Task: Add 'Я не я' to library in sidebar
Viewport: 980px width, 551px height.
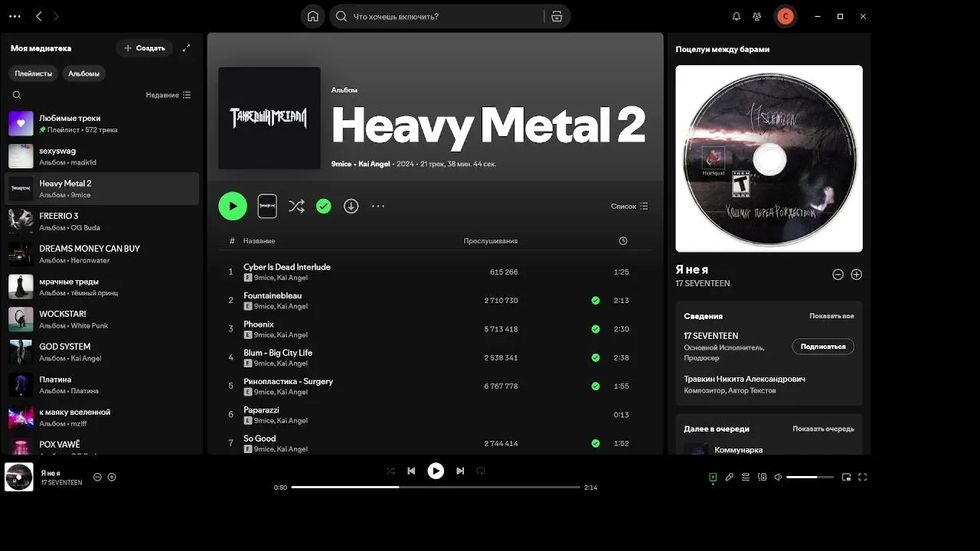Action: point(856,275)
